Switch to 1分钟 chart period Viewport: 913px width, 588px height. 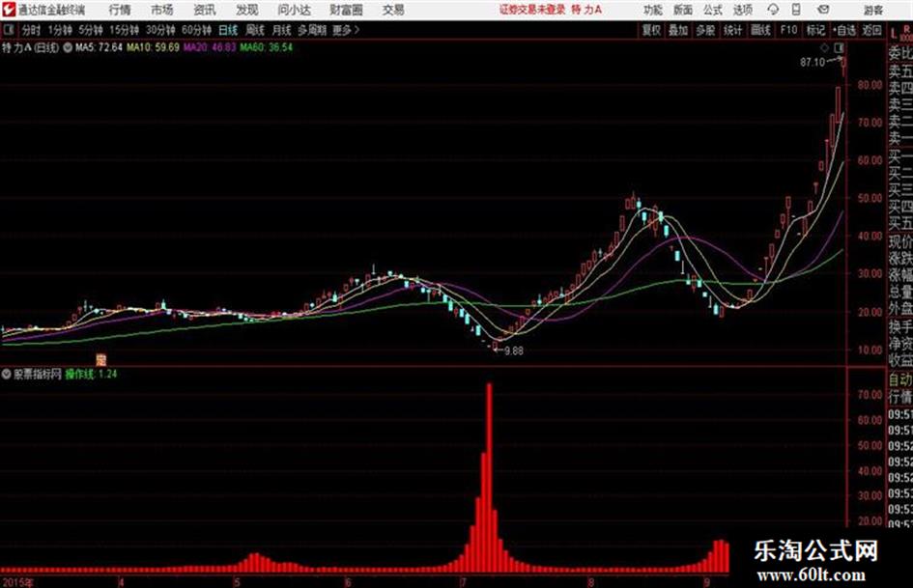pos(60,30)
